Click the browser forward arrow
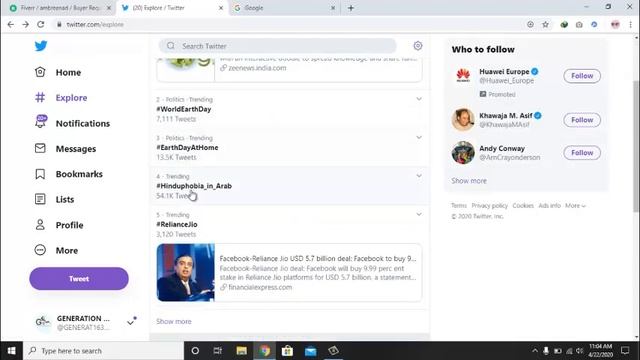 pos(25,24)
